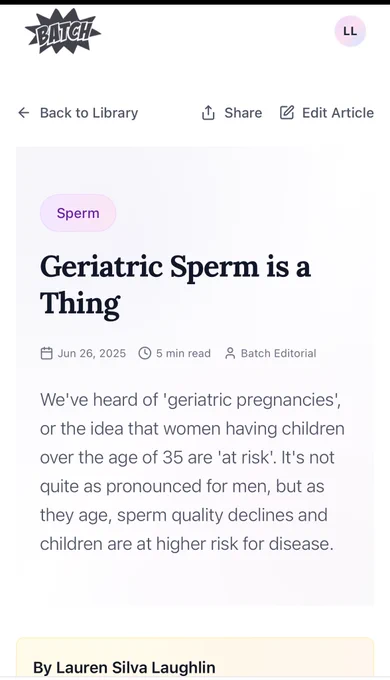
Task: Click the 5 min read label
Action: point(183,353)
